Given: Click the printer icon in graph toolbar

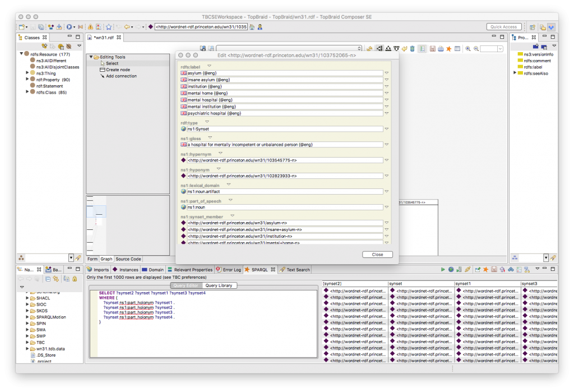Looking at the screenshot, I should tap(441, 49).
